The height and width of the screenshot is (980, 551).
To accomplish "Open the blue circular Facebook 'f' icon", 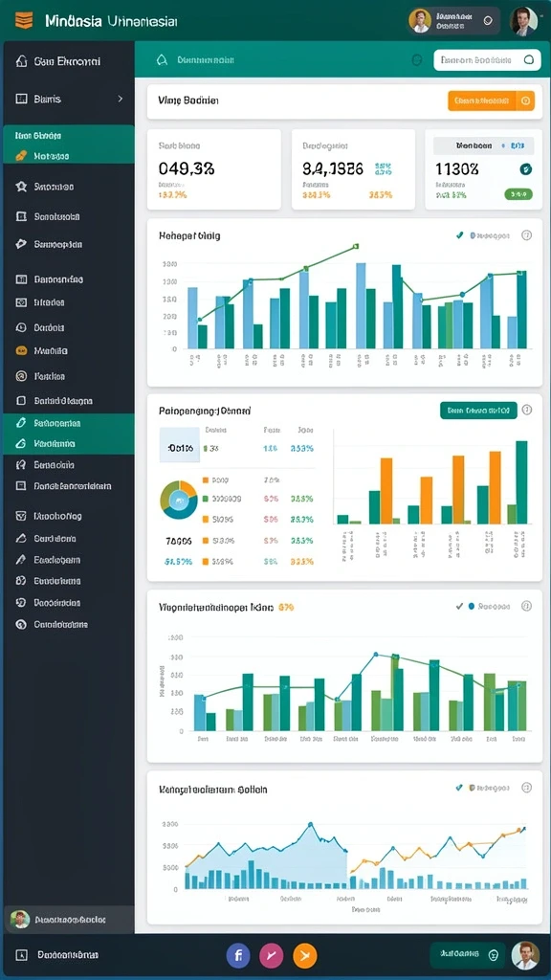I will pos(238,955).
